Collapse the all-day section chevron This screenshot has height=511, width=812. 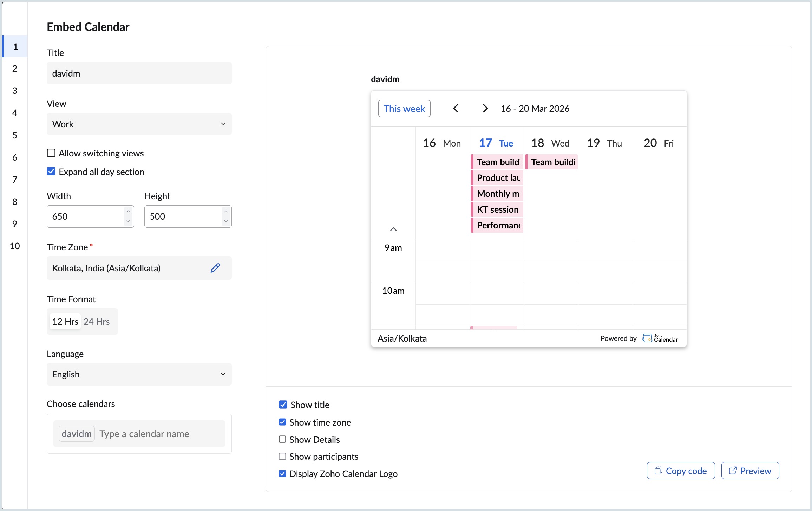pyautogui.click(x=393, y=228)
